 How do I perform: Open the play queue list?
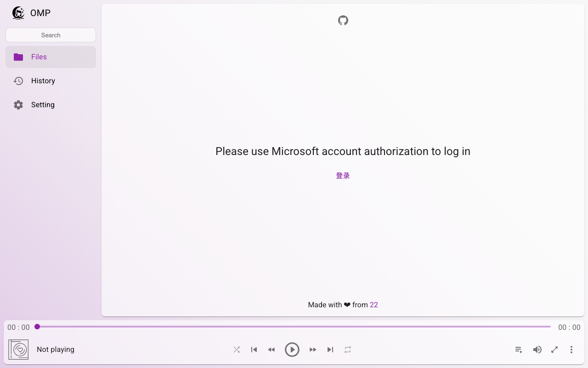coord(519,350)
